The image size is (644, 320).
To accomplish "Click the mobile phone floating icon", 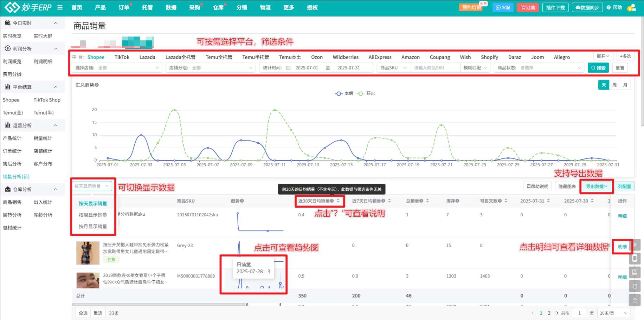I will pos(635,259).
